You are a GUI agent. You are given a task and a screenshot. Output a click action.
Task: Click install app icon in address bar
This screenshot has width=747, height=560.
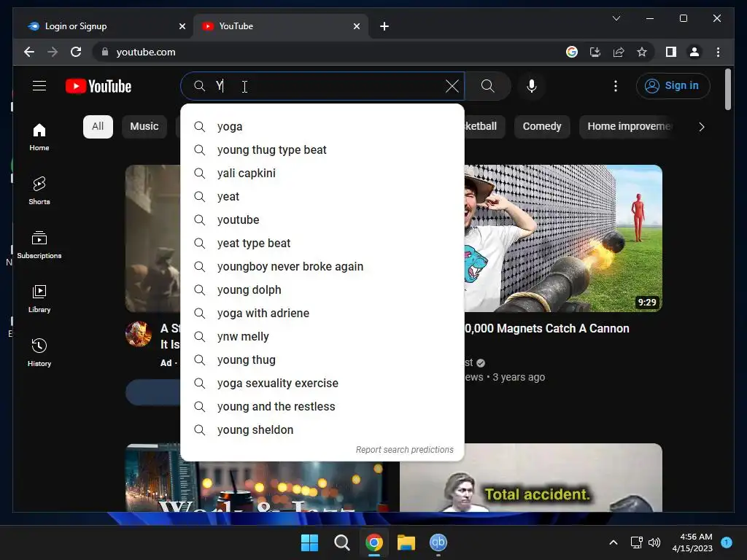tap(595, 52)
